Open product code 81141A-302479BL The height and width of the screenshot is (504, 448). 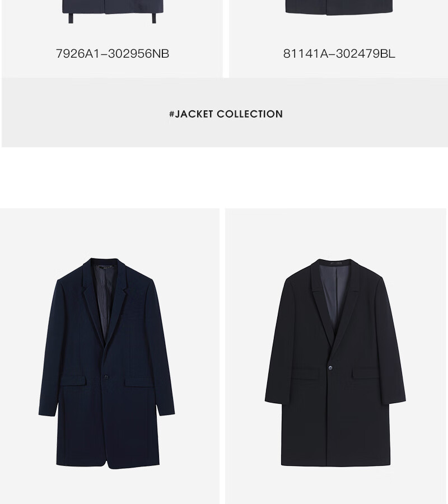pyautogui.click(x=339, y=53)
